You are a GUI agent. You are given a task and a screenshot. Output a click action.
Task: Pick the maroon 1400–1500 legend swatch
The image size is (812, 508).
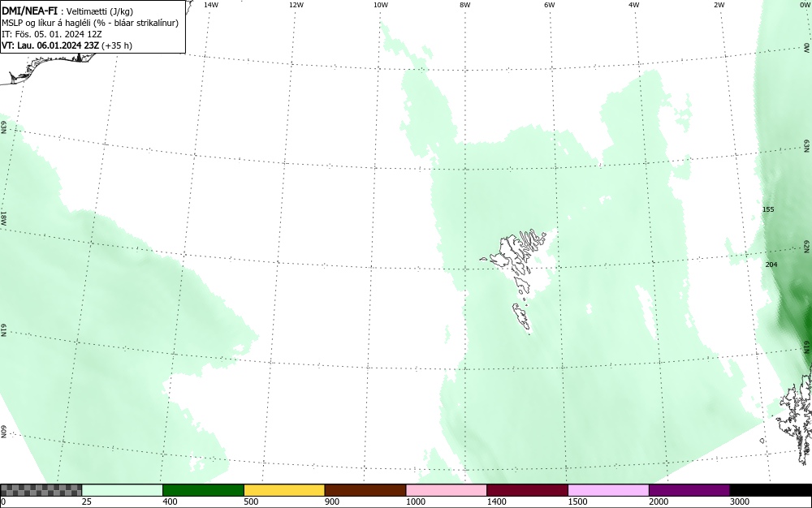tap(527, 490)
